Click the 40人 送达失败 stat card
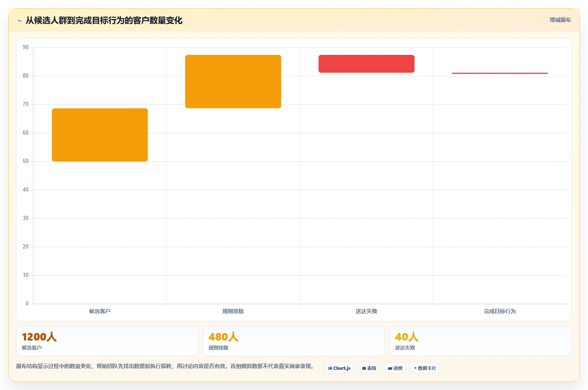The height and width of the screenshot is (390, 588). tap(480, 341)
